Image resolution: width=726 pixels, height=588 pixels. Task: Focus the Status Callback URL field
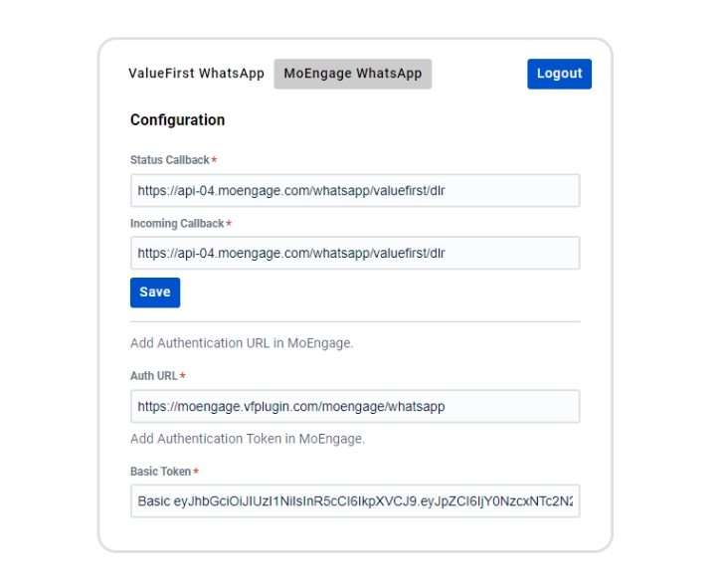(354, 190)
